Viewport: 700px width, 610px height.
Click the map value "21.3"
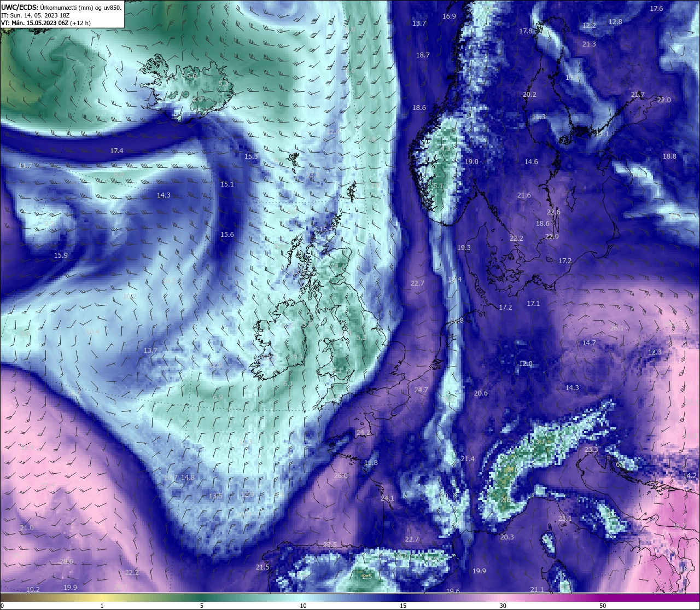point(589,44)
